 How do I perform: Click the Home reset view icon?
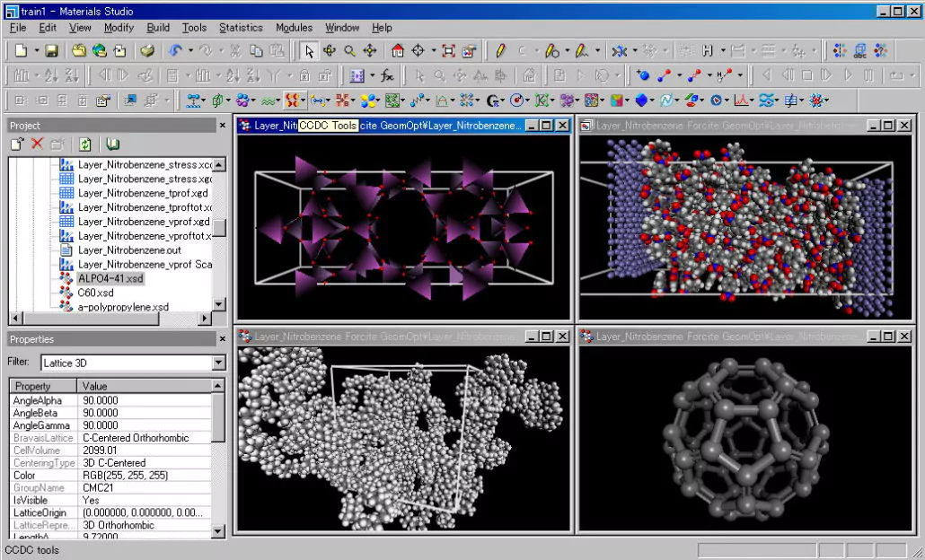(398, 51)
